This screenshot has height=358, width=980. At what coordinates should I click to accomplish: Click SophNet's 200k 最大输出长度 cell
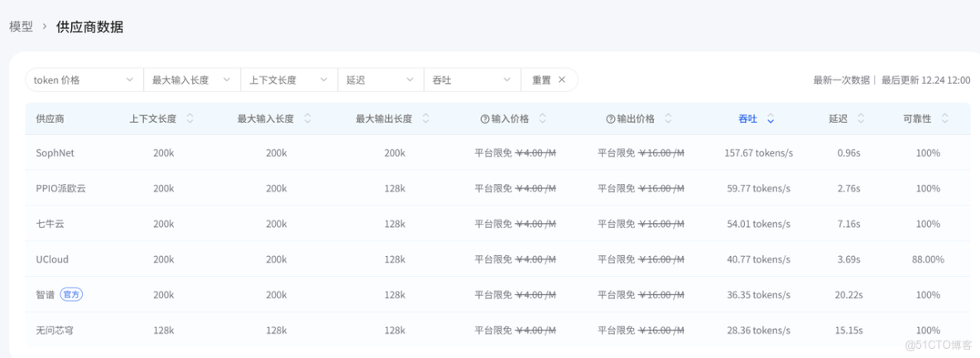(x=394, y=152)
